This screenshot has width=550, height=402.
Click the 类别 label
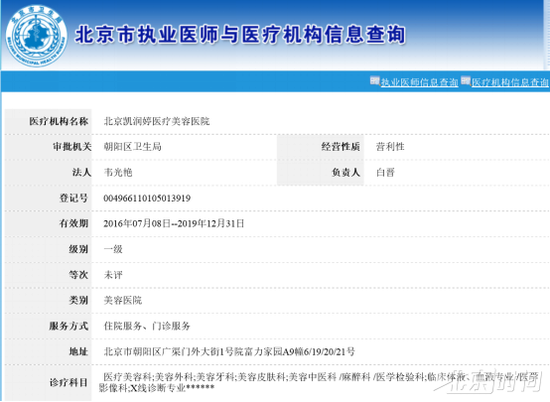tap(78, 301)
